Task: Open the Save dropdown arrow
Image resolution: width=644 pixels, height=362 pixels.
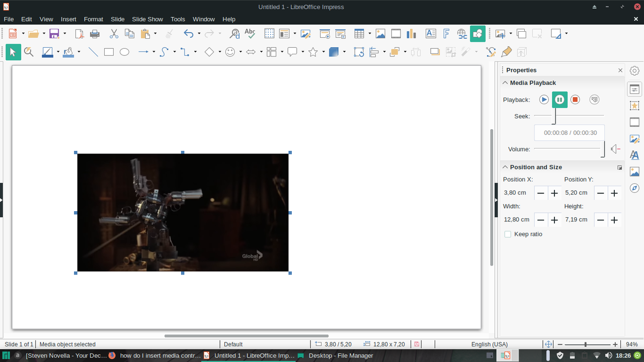Action: [64, 34]
